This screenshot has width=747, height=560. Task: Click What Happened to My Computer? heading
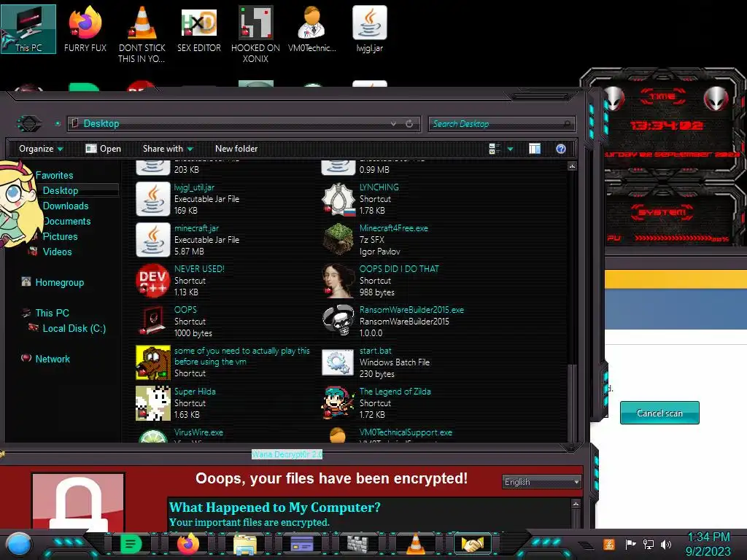275,507
